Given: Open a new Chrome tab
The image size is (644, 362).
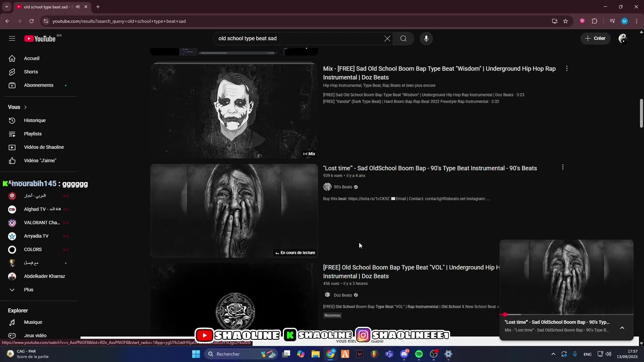Looking at the screenshot, I should [x=98, y=7].
